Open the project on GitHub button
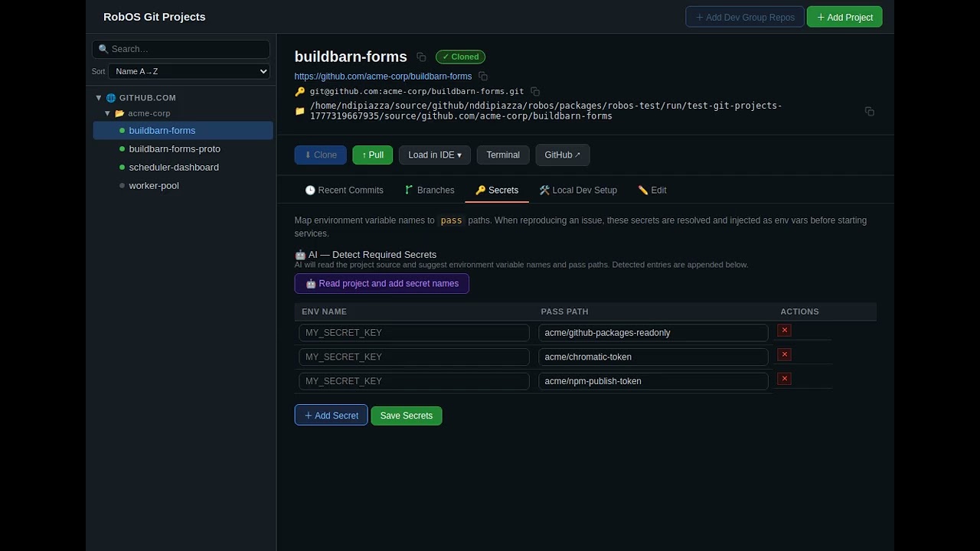This screenshot has width=980, height=551. point(563,155)
